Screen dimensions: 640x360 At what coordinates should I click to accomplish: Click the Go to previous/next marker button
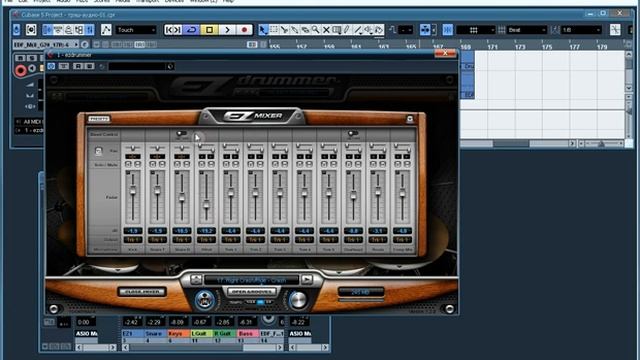pos(173,30)
